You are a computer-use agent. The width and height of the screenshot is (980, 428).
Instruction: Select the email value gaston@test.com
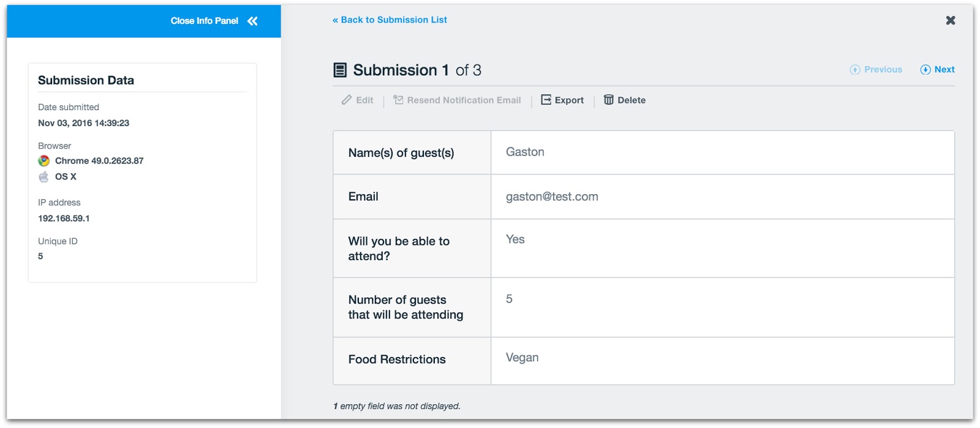(552, 197)
